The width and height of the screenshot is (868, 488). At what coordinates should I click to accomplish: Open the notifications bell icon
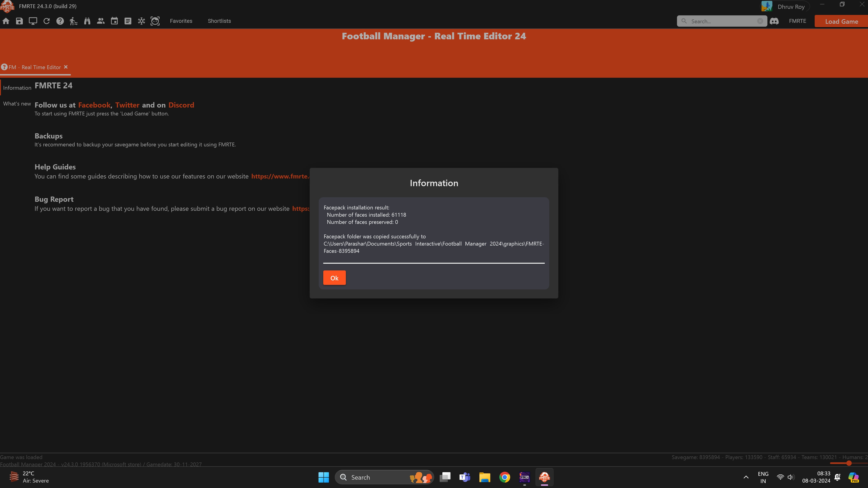click(837, 477)
